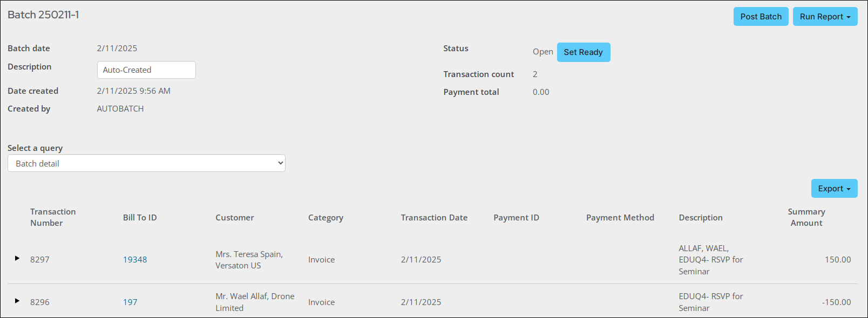Sort by Transaction Number column header

click(53, 217)
